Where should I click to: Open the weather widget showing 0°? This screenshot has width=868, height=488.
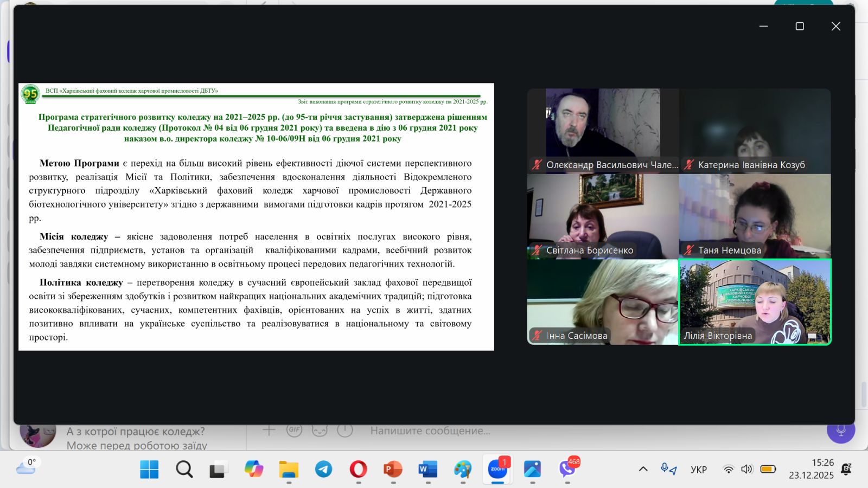(26, 466)
